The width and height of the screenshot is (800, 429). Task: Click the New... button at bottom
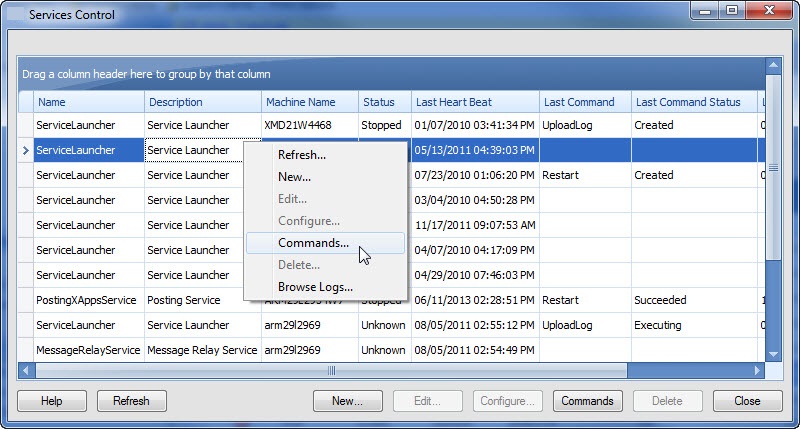point(347,401)
